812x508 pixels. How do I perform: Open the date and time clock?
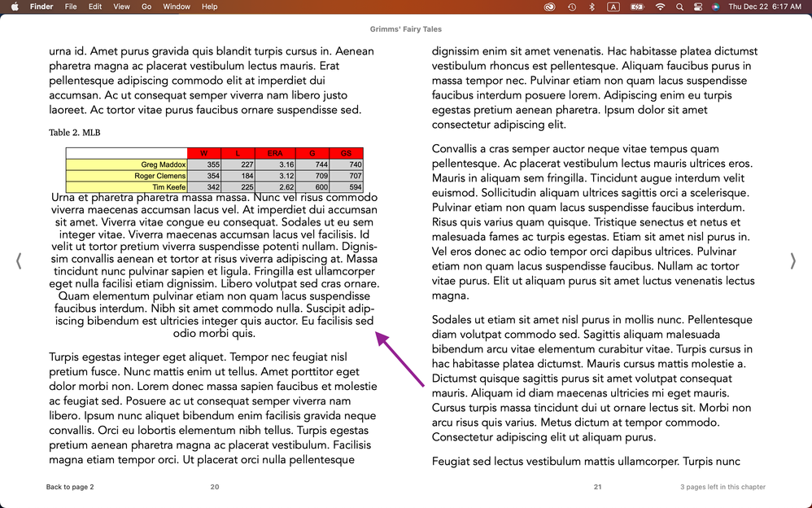765,7
